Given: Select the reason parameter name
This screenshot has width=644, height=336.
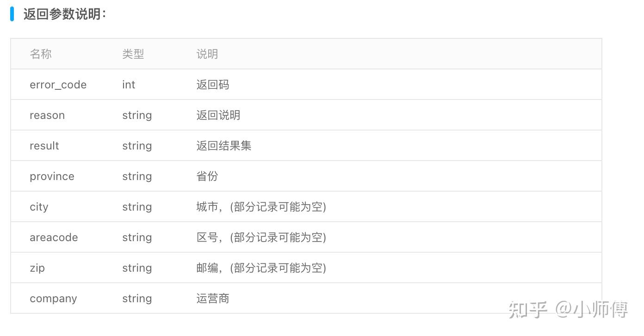Looking at the screenshot, I should (x=47, y=115).
